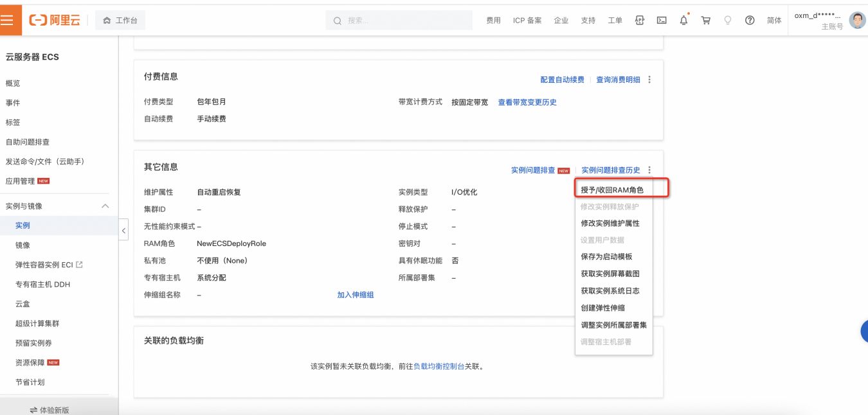
Task: Open 资源保障 in sidebar
Action: click(x=30, y=363)
